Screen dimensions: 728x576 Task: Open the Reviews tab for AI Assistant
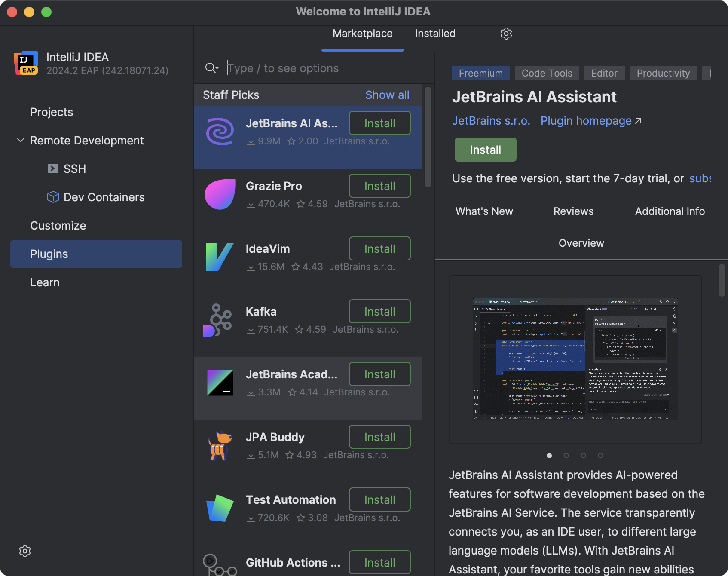point(573,211)
